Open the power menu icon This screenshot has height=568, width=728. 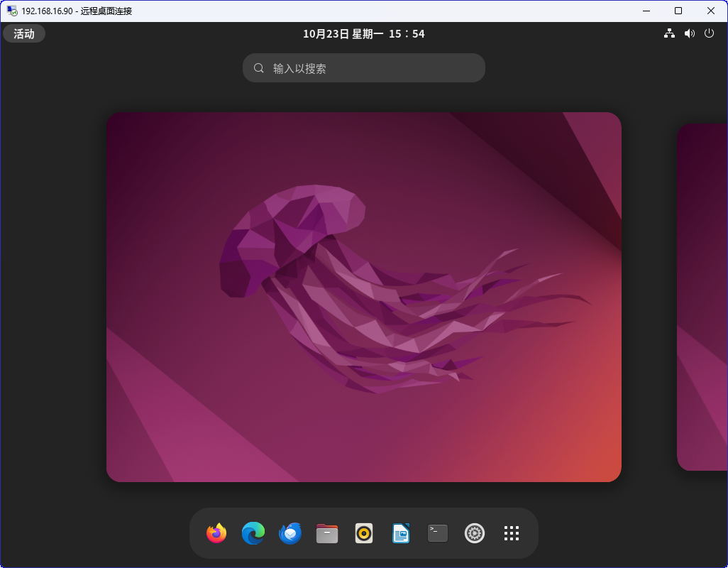pos(709,33)
